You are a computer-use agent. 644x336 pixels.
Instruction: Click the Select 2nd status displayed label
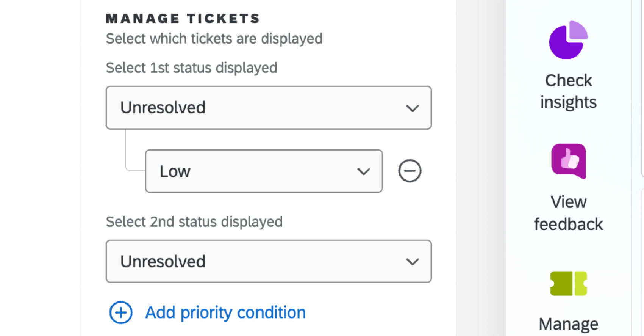point(194,221)
